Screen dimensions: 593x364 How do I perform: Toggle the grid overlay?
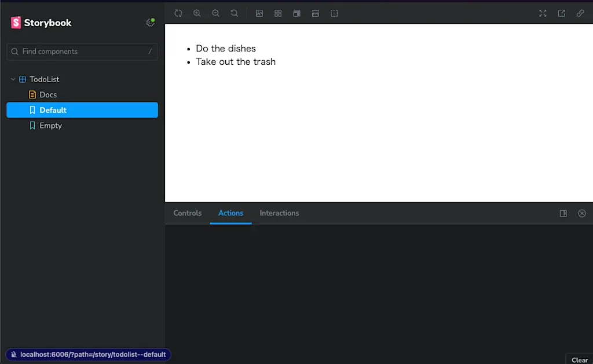(278, 13)
